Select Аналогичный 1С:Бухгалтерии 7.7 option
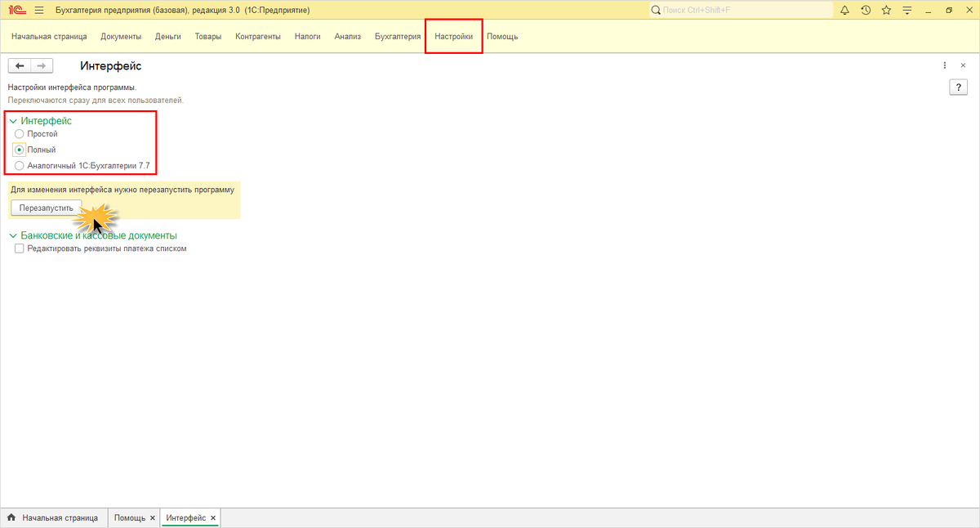The image size is (980, 528). pyautogui.click(x=20, y=166)
